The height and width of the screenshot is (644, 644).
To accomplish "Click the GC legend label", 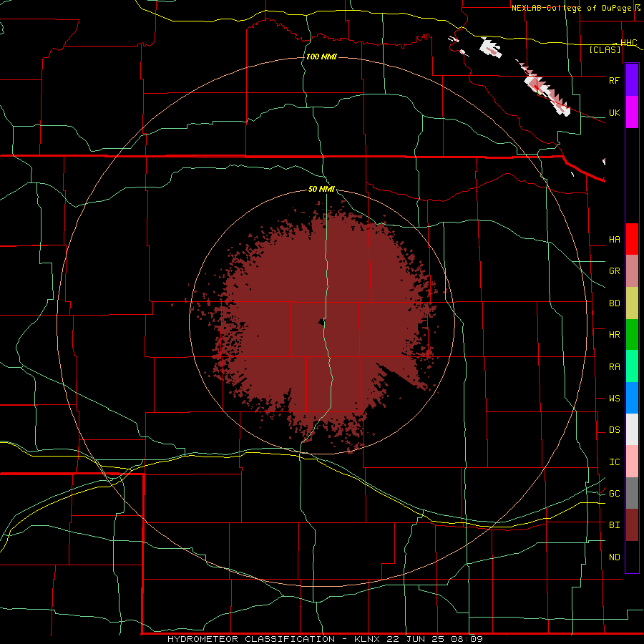I will 614,494.
